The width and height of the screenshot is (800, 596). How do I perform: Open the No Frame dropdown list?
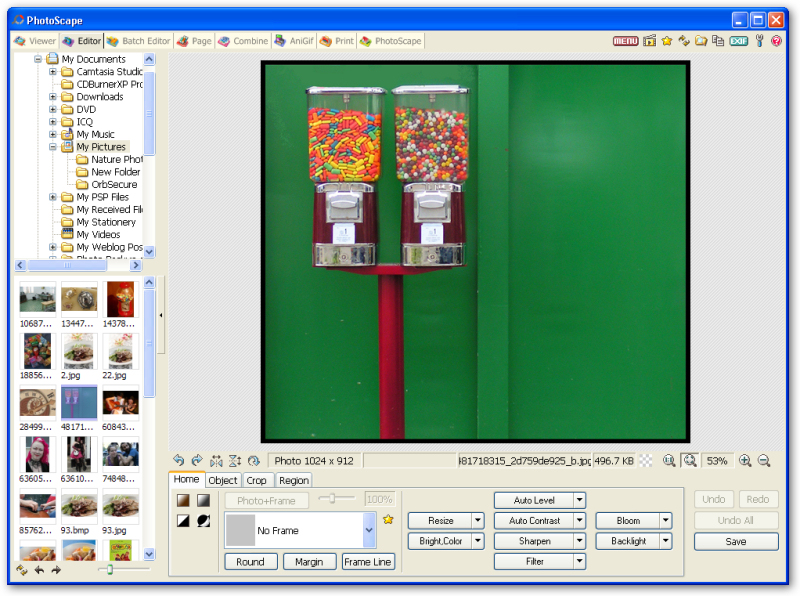369,529
